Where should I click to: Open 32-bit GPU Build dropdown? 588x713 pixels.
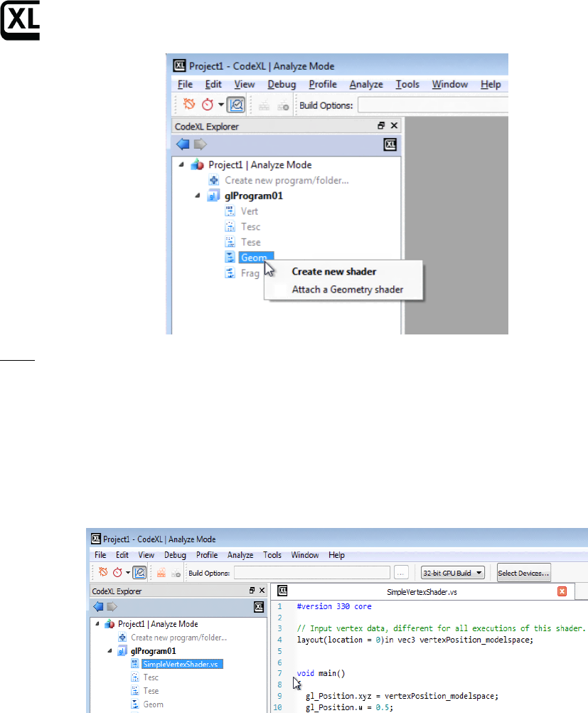pyautogui.click(x=453, y=573)
